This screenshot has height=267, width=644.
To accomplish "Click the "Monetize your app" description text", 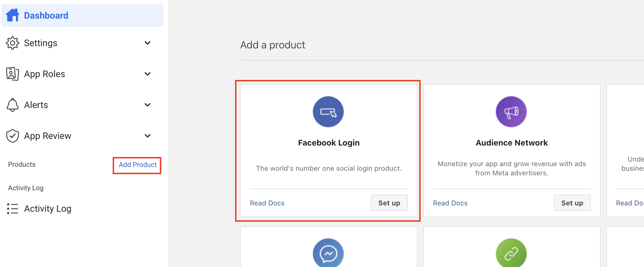I will (512, 168).
